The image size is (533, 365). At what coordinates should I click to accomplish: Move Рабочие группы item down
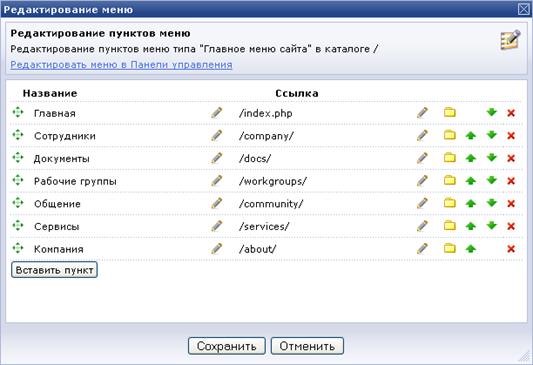click(x=492, y=180)
